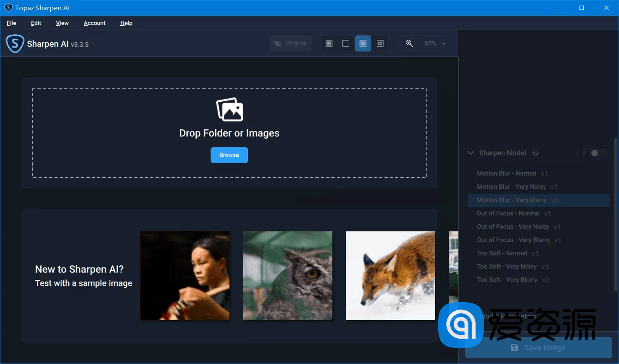Switch to split view comparison mode
Viewport: 619px width, 364px height.
coord(346,43)
